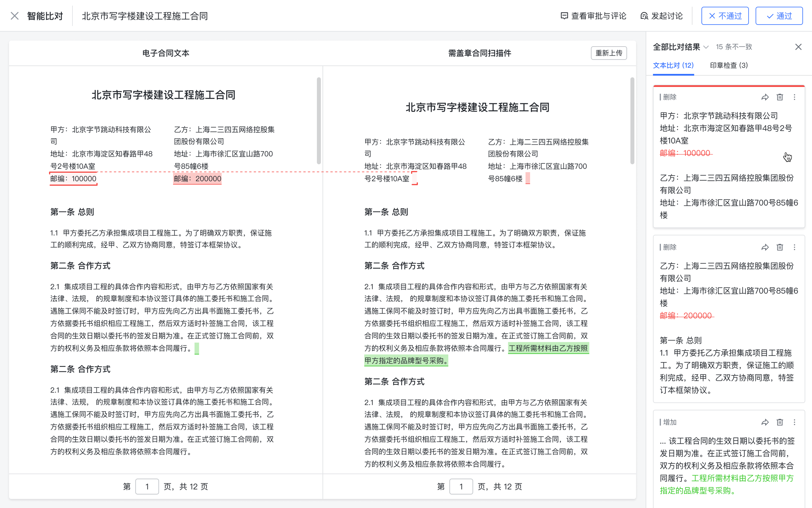This screenshot has height=508, width=812.
Task: Click the left document's vertical scrollbar
Action: click(x=318, y=121)
